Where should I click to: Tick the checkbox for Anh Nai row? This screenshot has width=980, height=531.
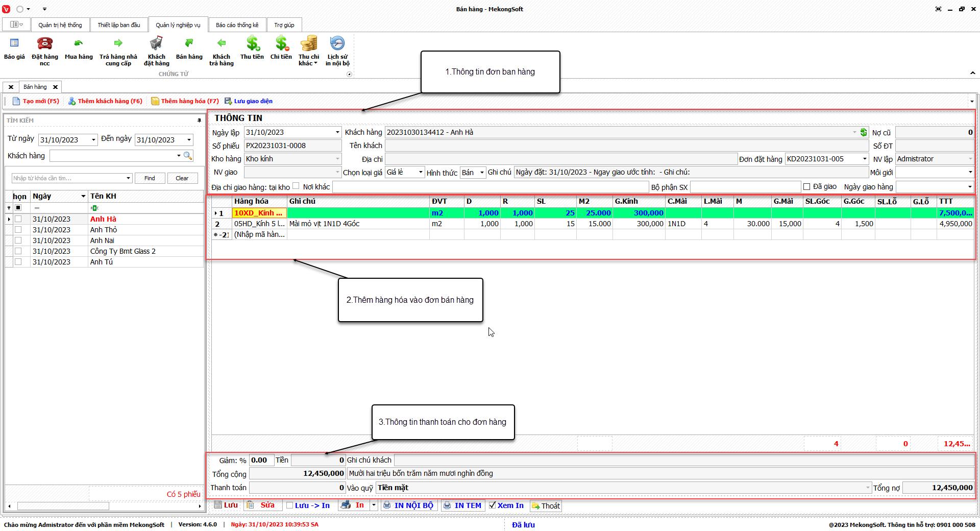point(18,240)
